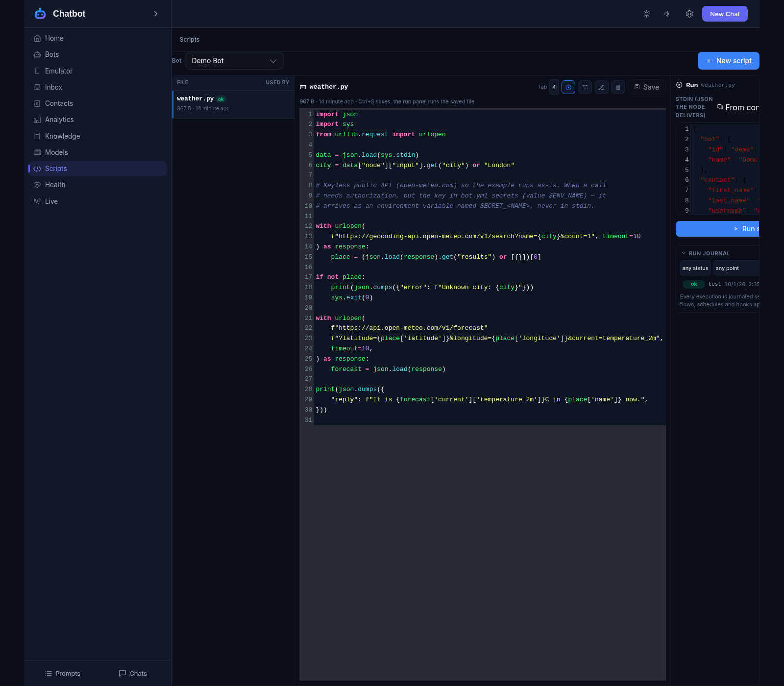Image resolution: width=784 pixels, height=686 pixels.
Task: Click the Run panel play-circle icon
Action: tap(679, 85)
